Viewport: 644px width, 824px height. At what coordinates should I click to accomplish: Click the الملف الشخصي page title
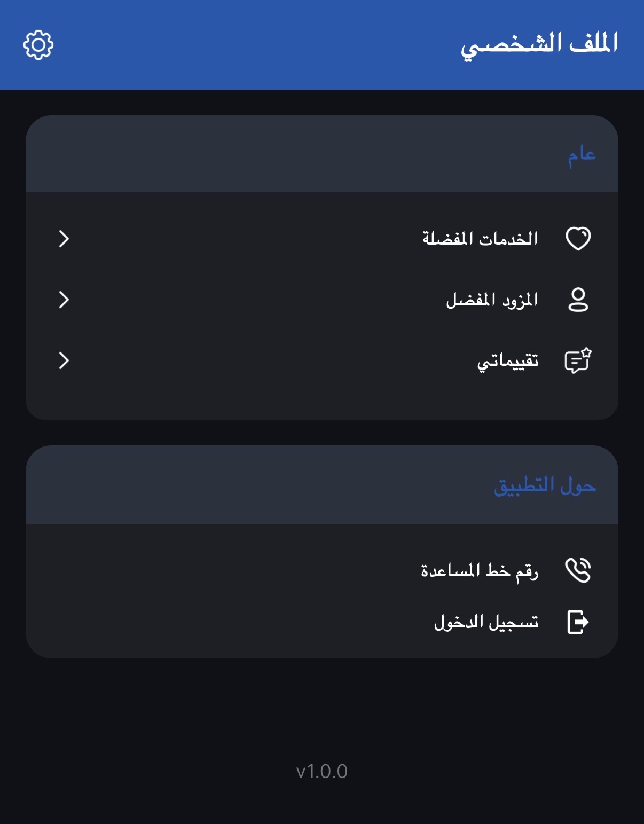[x=539, y=45]
